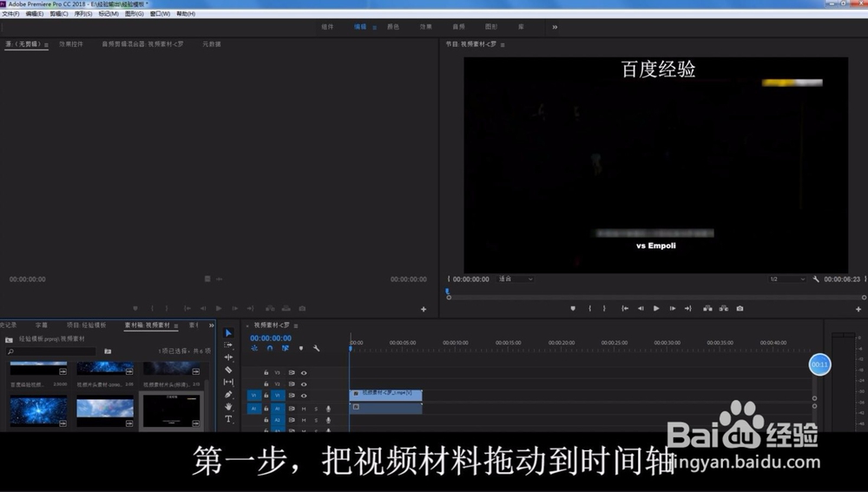Open program monitor settings wrench
Viewport: 868px width, 492px height.
point(816,279)
